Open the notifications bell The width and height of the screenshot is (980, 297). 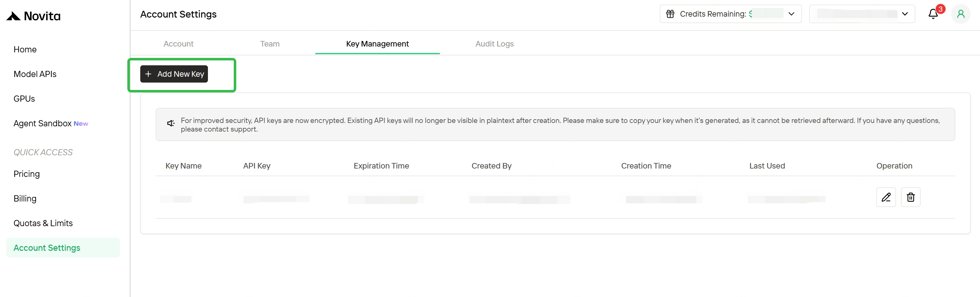(x=933, y=14)
